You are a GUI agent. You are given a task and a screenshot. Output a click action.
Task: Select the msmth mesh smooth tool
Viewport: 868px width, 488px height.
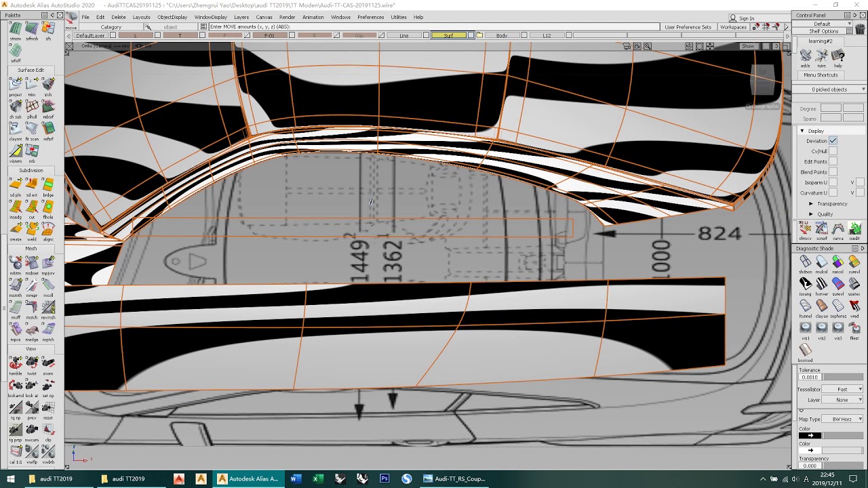pyautogui.click(x=15, y=285)
